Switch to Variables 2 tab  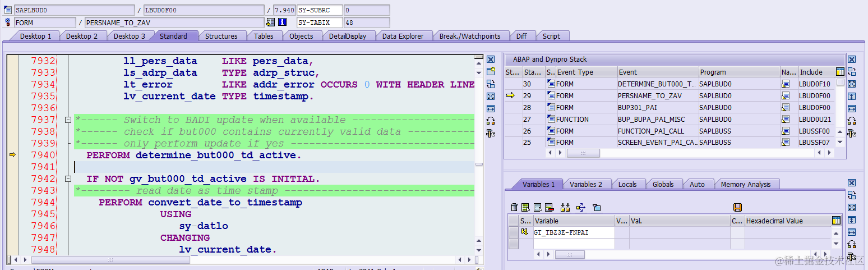click(586, 184)
